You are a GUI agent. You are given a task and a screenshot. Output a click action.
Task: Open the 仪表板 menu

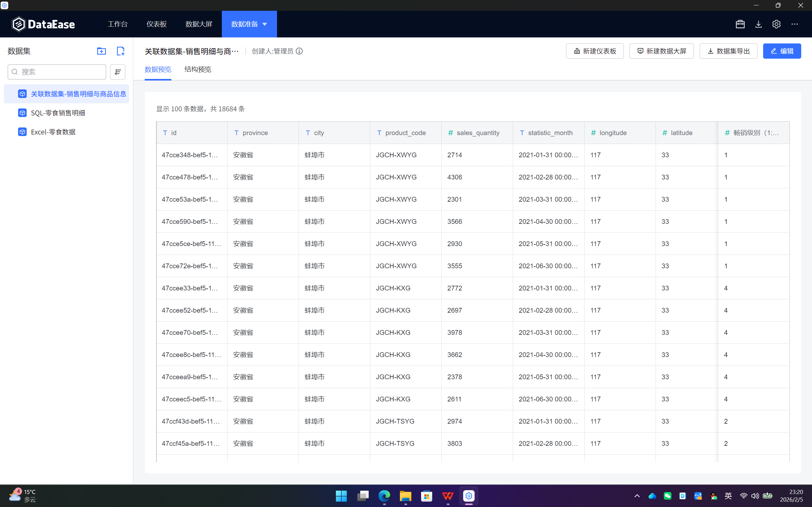[x=156, y=24]
